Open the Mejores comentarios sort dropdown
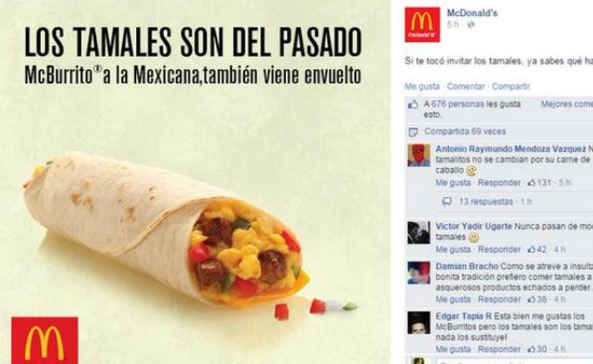 point(567,104)
